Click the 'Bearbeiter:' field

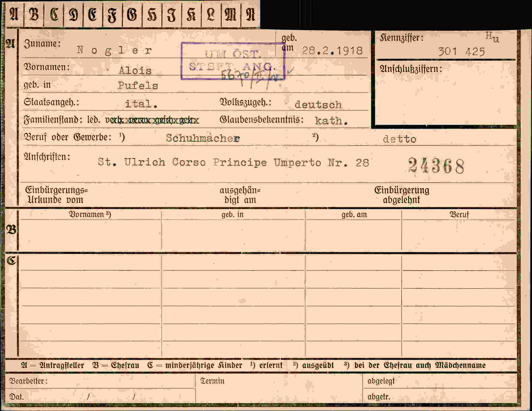click(x=100, y=381)
